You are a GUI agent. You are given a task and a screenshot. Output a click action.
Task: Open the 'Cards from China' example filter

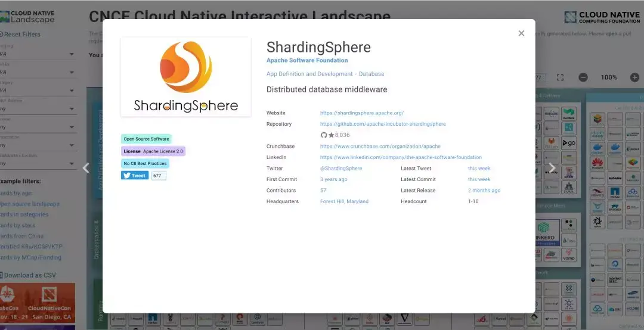tap(22, 236)
